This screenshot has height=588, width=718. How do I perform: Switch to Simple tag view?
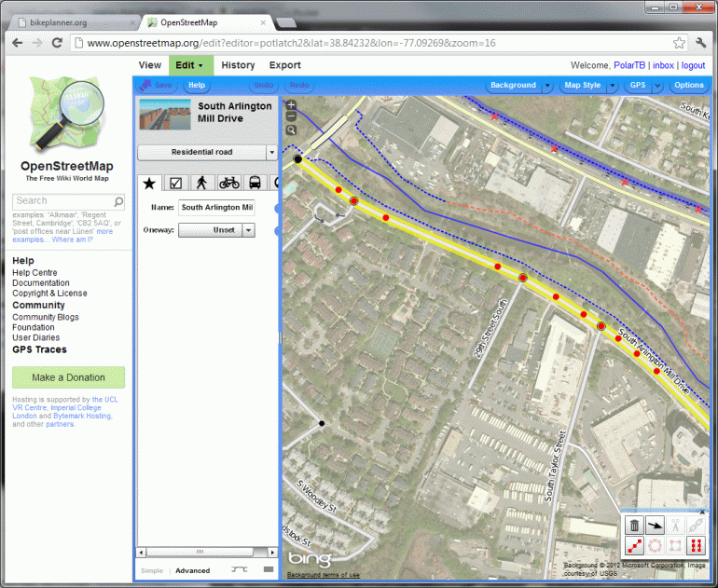pos(152,570)
